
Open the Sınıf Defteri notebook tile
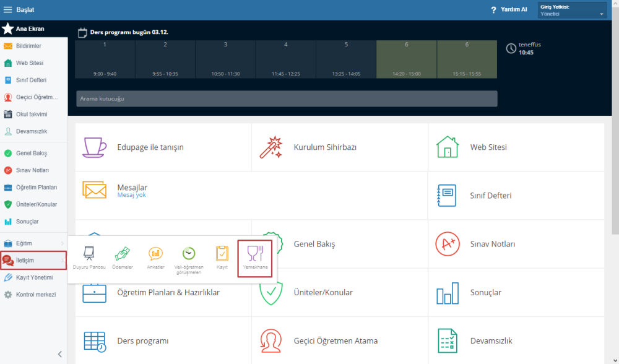click(x=516, y=196)
